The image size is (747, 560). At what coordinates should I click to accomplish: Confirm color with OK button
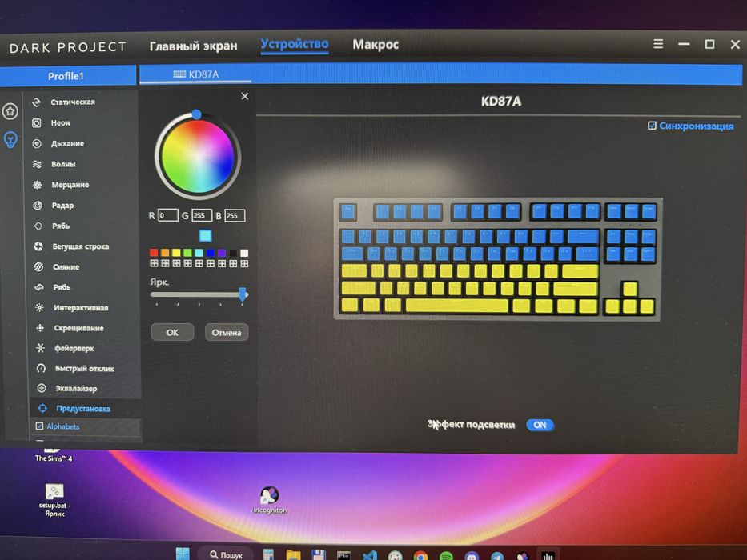[x=172, y=332]
